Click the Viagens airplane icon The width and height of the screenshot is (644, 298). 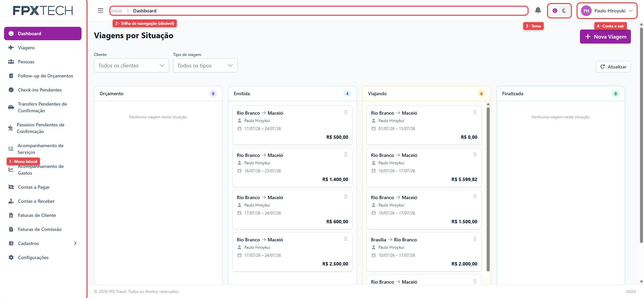pyautogui.click(x=11, y=48)
